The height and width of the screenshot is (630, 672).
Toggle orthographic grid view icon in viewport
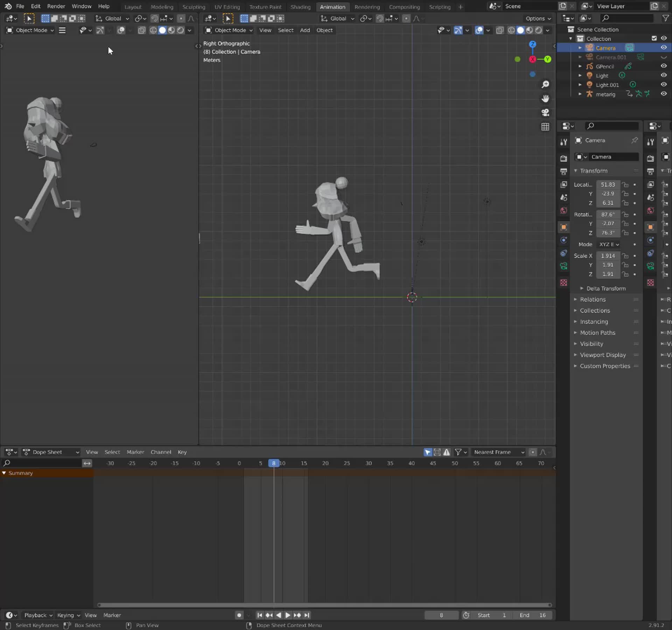[545, 126]
